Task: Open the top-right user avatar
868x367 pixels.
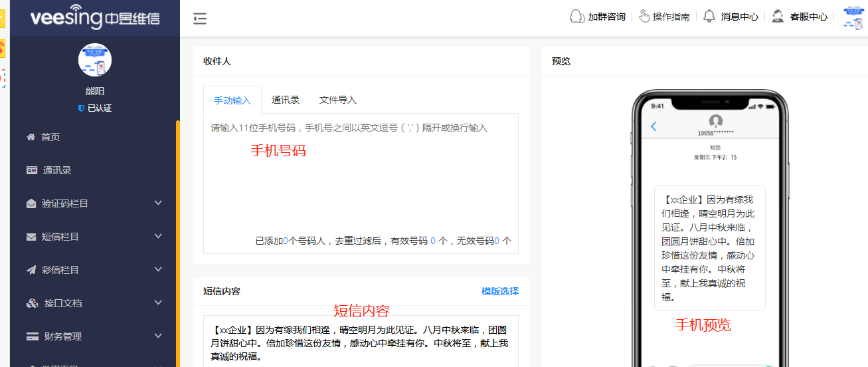Action: 853,18
